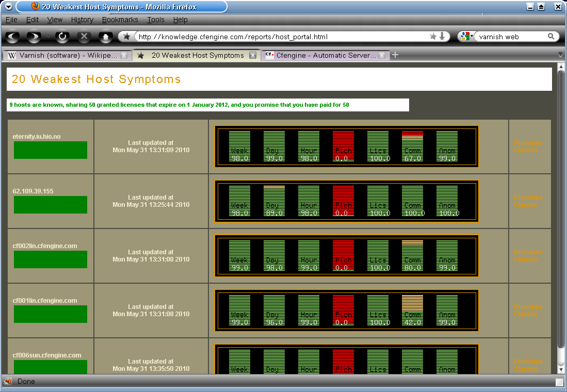Image resolution: width=567 pixels, height=392 pixels.
Task: Click Classes link in the 62.109.39.155 row
Action: [526, 205]
